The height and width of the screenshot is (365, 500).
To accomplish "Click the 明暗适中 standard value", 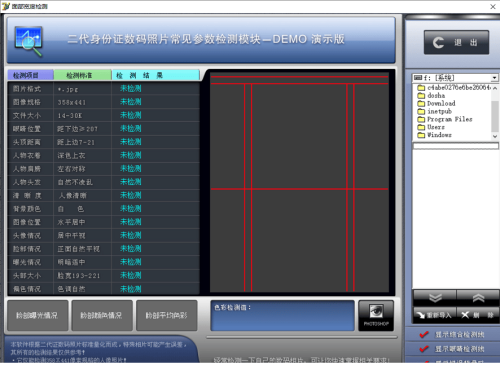I will pos(71,262).
